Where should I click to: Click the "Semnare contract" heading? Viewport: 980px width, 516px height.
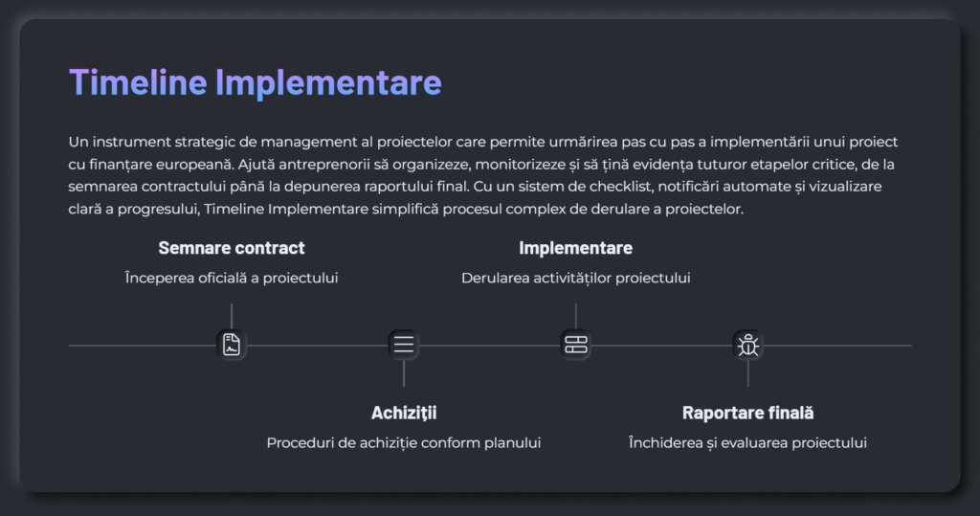232,248
